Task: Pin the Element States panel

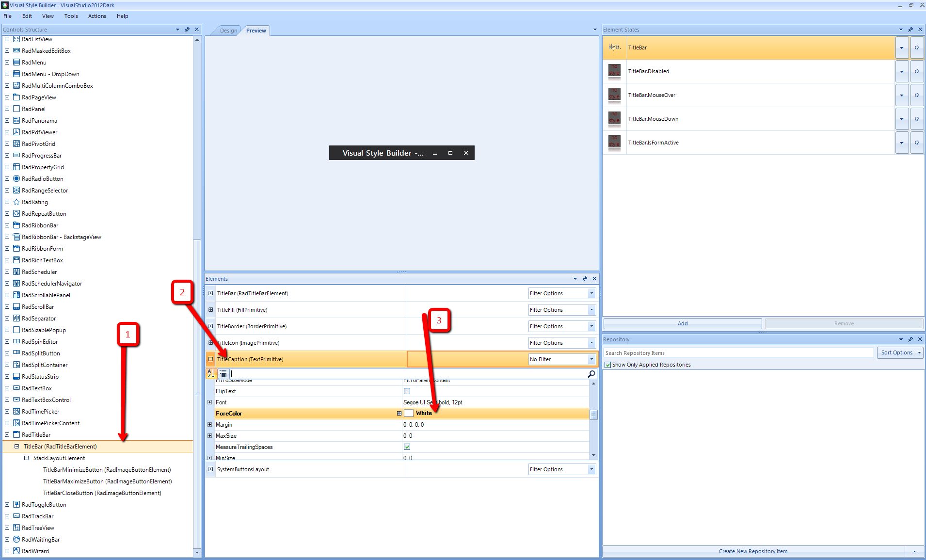Action: coord(910,30)
